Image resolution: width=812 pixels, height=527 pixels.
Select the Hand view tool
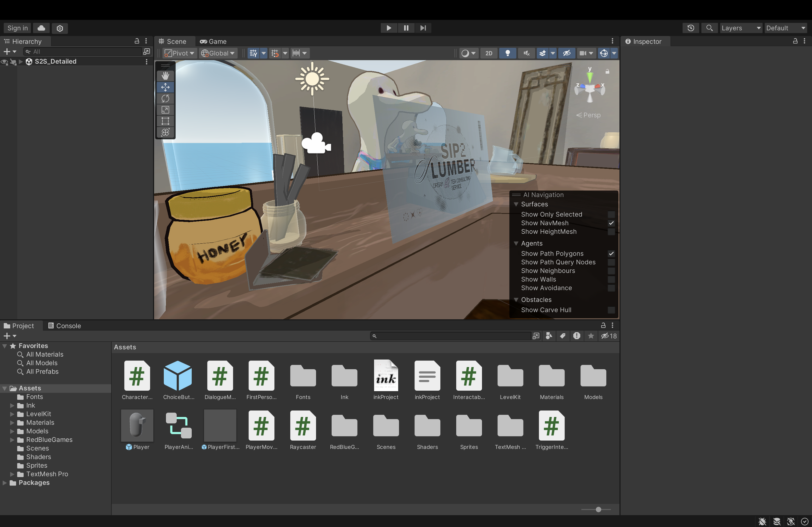point(165,76)
